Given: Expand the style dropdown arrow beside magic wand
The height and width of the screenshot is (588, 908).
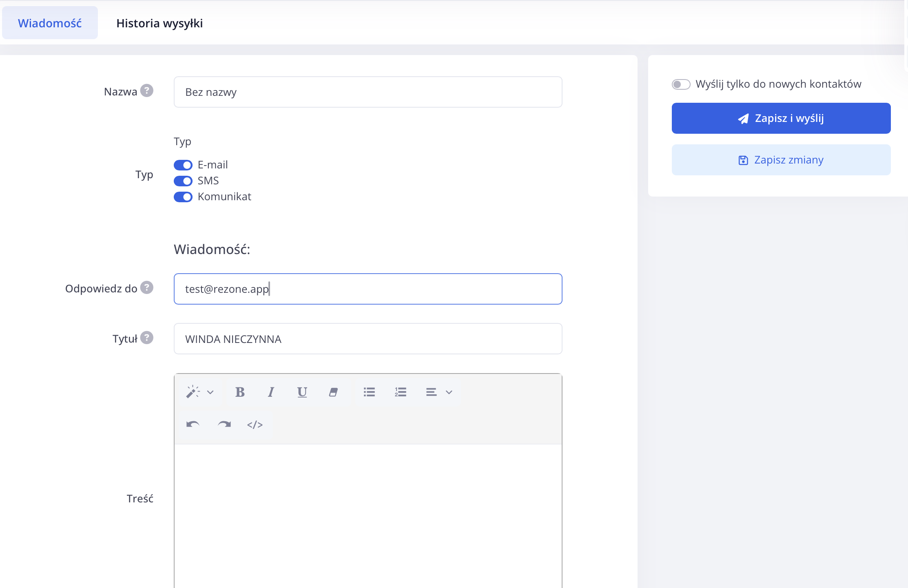Looking at the screenshot, I should tap(210, 392).
